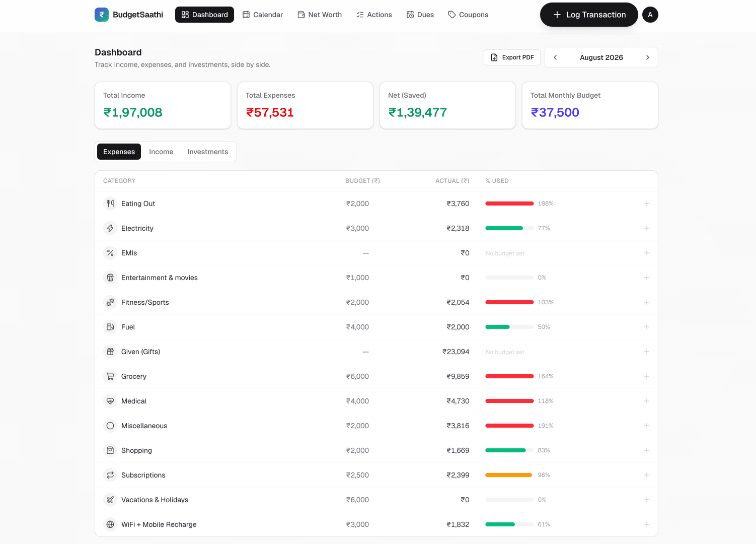Screen dimensions: 756x544
Task: Open the Dues page
Action: [x=420, y=15]
